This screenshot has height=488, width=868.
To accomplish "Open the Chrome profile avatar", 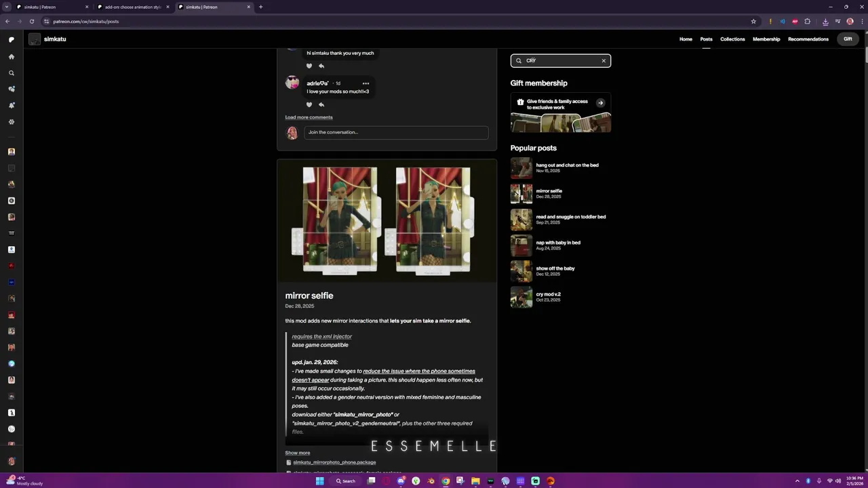I will coord(850,21).
